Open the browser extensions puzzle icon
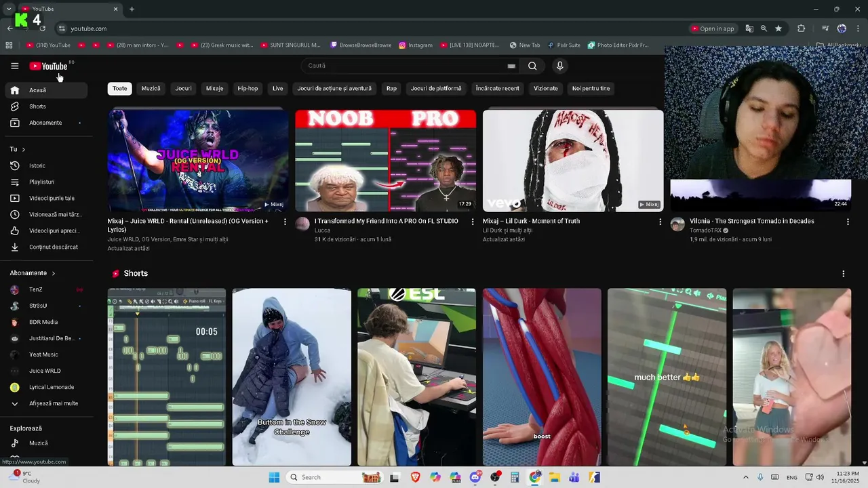868x488 pixels. coord(801,28)
